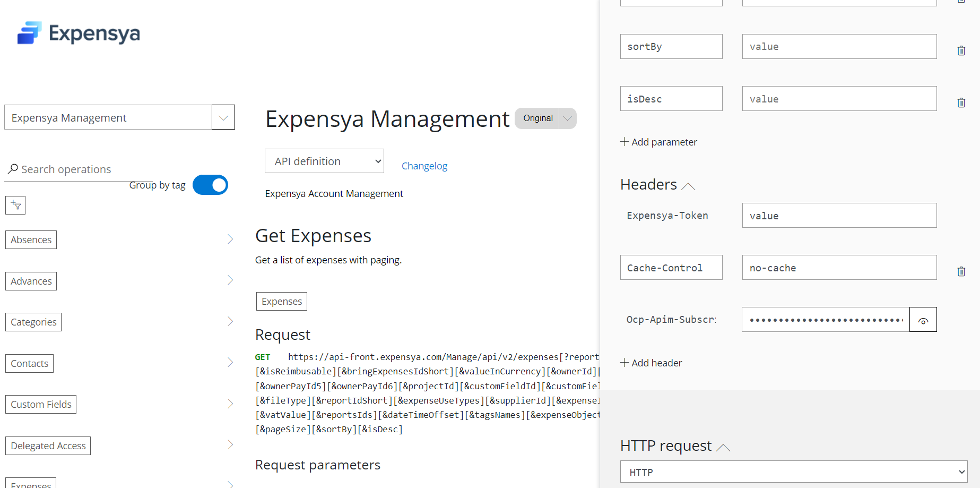Delete the Cache-Control header with trash icon
This screenshot has height=488, width=980.
961,271
